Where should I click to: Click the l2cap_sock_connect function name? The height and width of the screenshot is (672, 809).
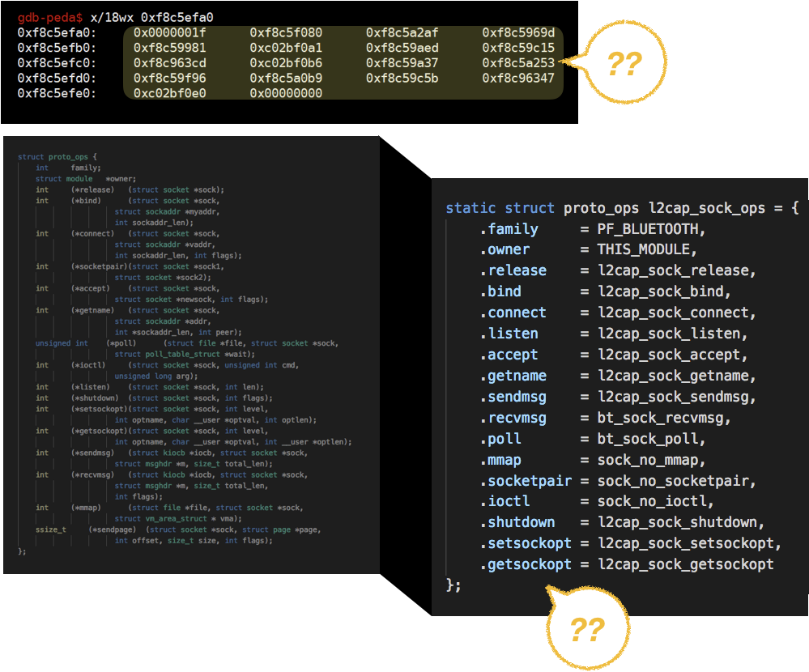(x=677, y=313)
